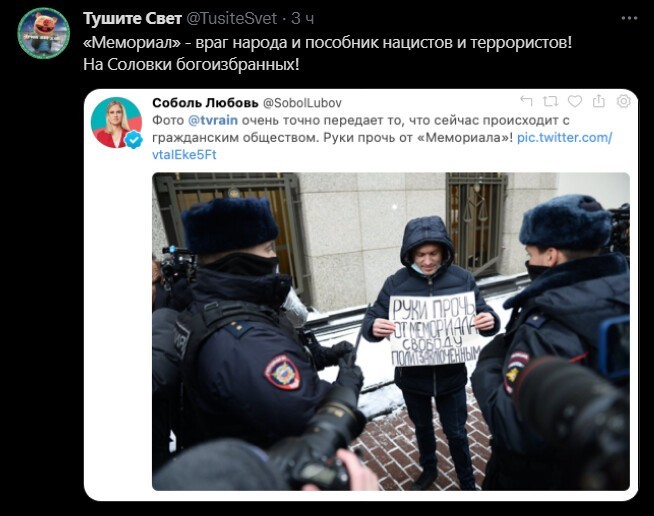Click the @TusiteSvet handle
Viewport: 654px width, 516px height.
click(x=231, y=18)
